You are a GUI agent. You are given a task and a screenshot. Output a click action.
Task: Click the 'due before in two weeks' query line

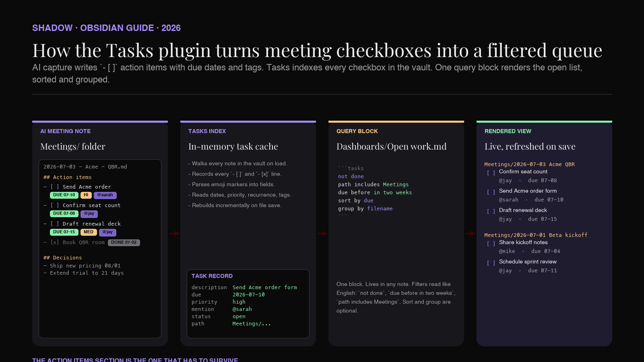375,192
